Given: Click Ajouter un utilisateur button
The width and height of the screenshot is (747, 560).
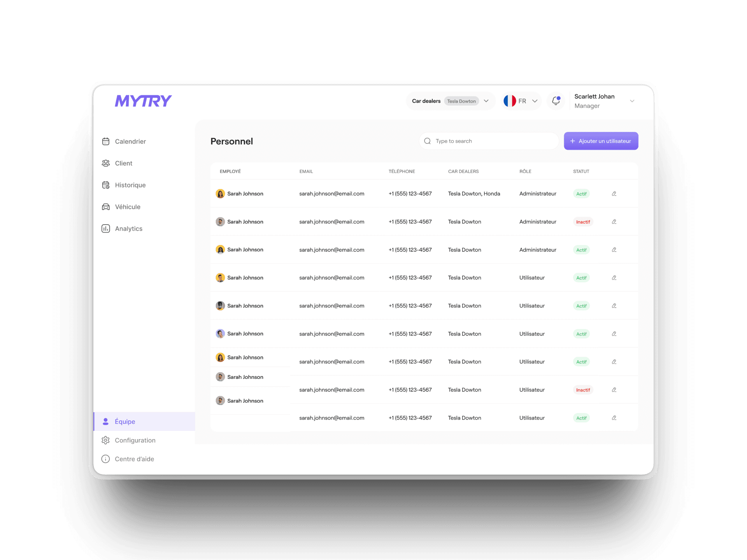Looking at the screenshot, I should coord(601,141).
